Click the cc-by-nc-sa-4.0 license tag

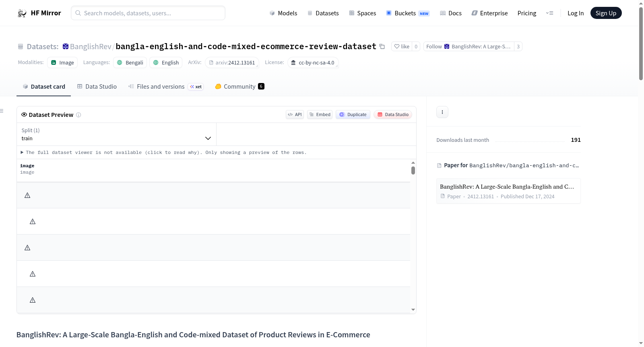click(x=313, y=63)
